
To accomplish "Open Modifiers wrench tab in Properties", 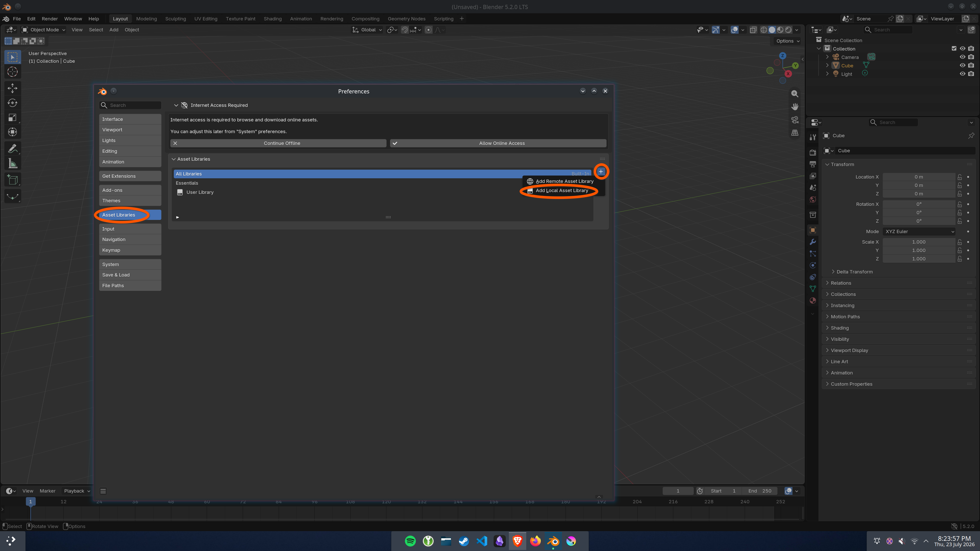I will click(813, 242).
